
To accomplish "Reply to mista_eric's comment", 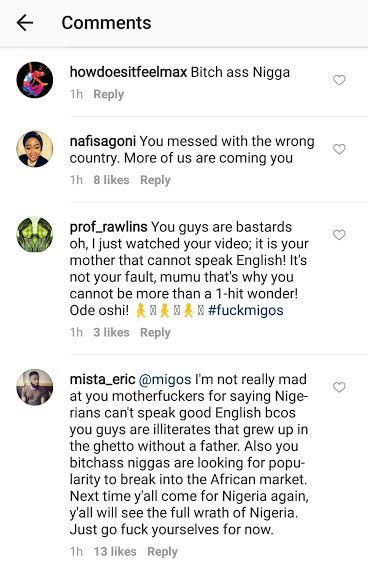I will pos(162,551).
